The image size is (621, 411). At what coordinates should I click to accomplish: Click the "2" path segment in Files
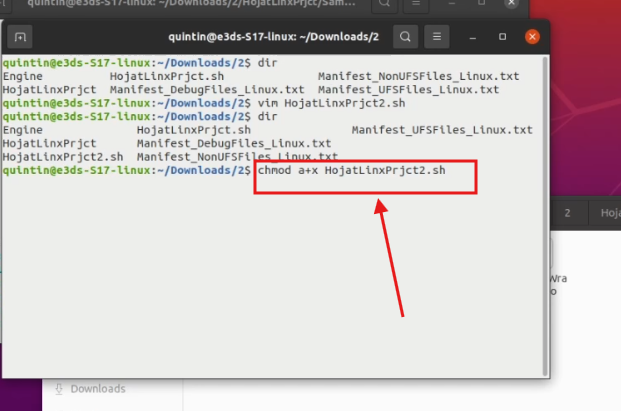(x=567, y=213)
